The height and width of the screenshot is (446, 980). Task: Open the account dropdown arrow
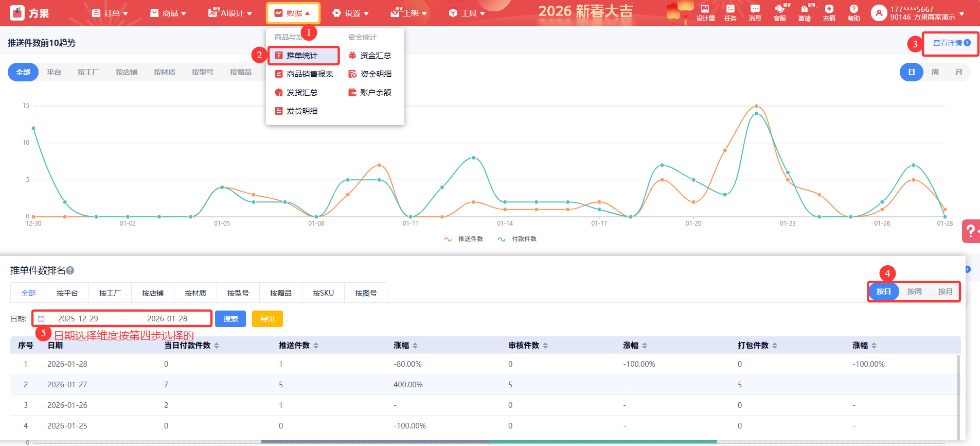[962, 14]
